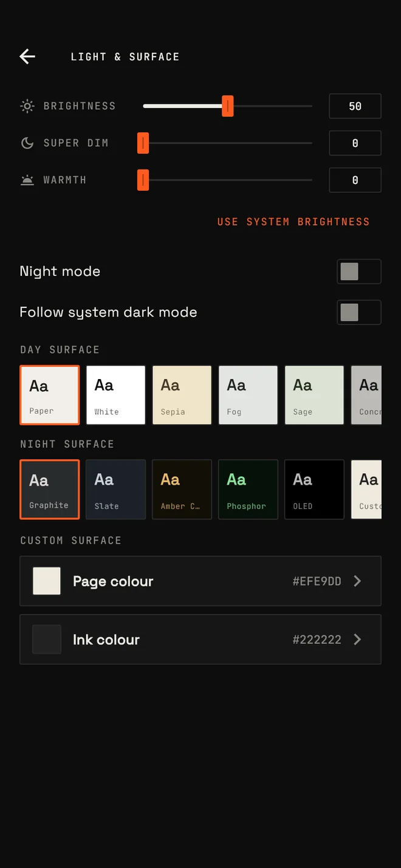Open Ink colour with its chevron
Viewport: 401px width, 868px height.
point(357,640)
